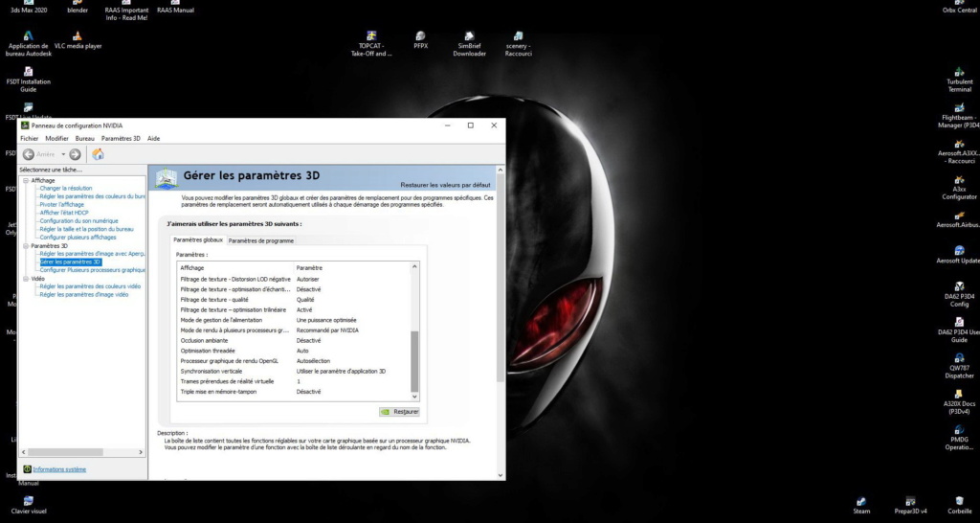This screenshot has height=523, width=980.
Task: Open the blender desktop shortcut
Action: (x=78, y=7)
